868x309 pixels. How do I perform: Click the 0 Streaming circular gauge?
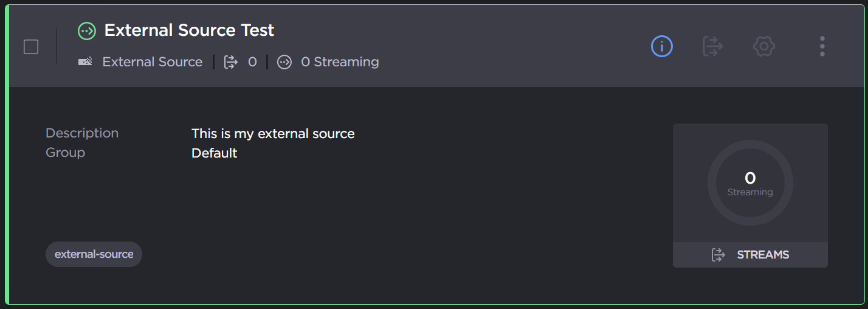tap(750, 183)
